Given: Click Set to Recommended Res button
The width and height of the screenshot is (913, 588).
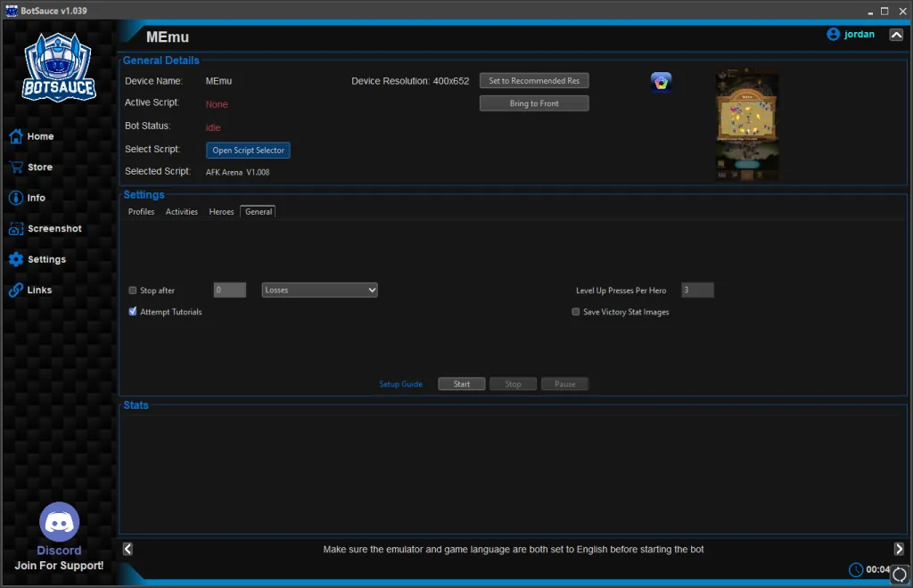Looking at the screenshot, I should click(534, 81).
